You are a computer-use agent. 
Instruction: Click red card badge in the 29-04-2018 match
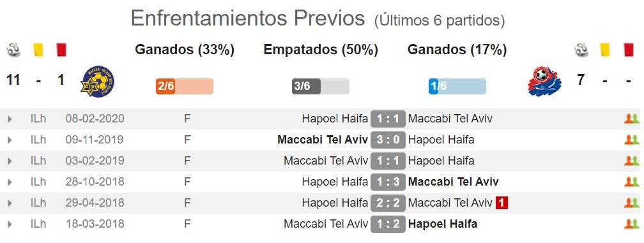(502, 203)
